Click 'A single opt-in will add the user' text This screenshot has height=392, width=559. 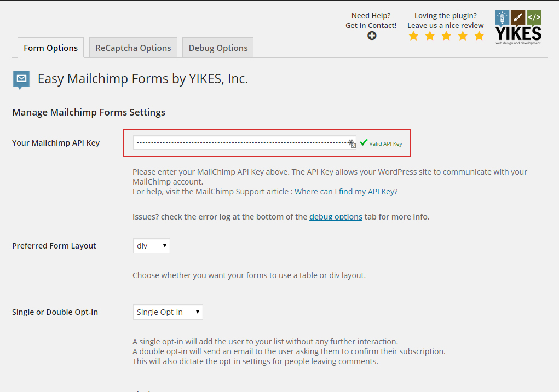[265, 342]
